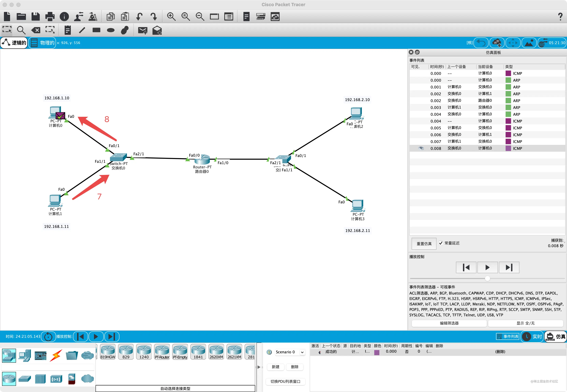567x392 pixels.
Task: Save the project with the floppy disk icon
Action: point(35,17)
